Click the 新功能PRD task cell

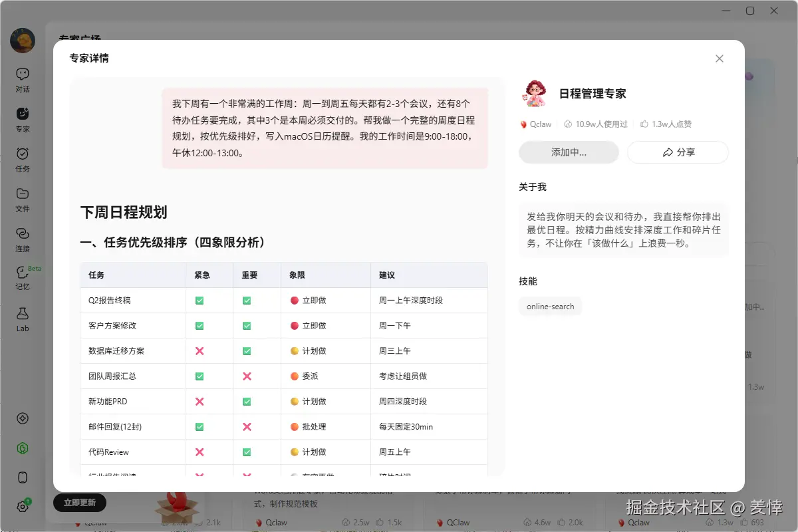[133, 402]
